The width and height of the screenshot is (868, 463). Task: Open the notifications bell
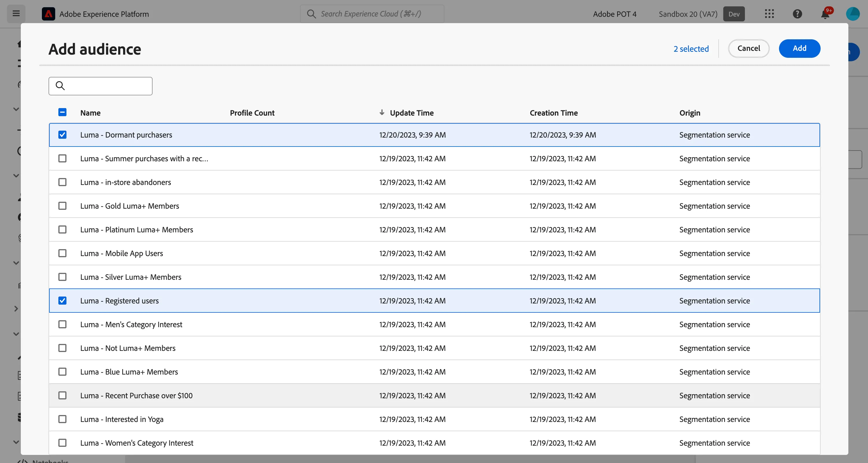pos(825,14)
